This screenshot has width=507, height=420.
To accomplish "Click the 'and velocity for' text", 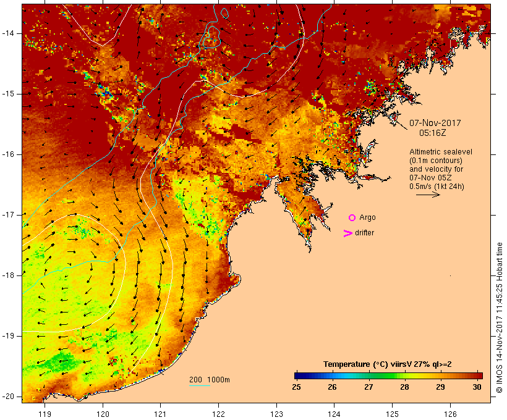I will [436, 169].
